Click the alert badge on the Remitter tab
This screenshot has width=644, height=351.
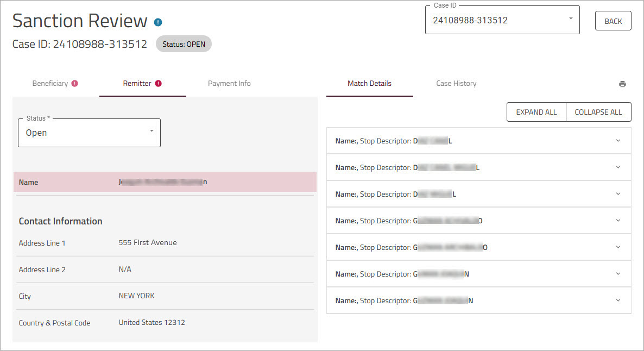point(157,83)
